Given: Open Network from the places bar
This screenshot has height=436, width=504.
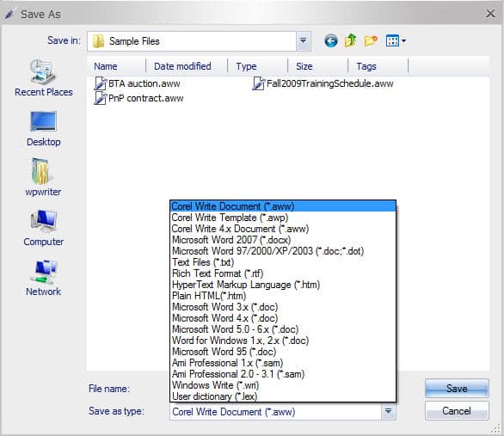Looking at the screenshot, I should click(43, 278).
